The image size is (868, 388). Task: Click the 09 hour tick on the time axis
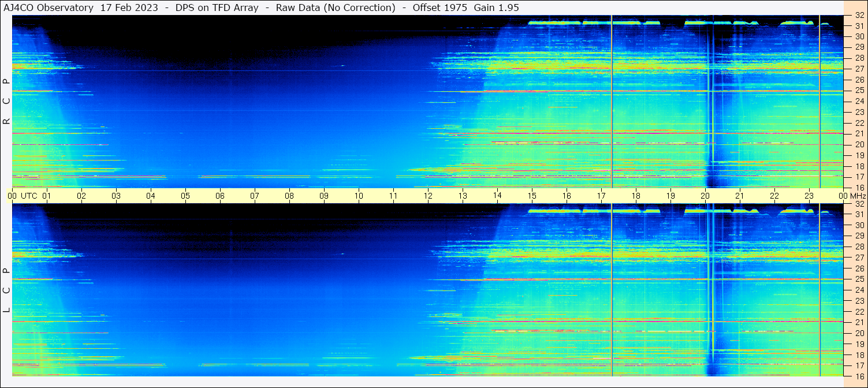324,196
